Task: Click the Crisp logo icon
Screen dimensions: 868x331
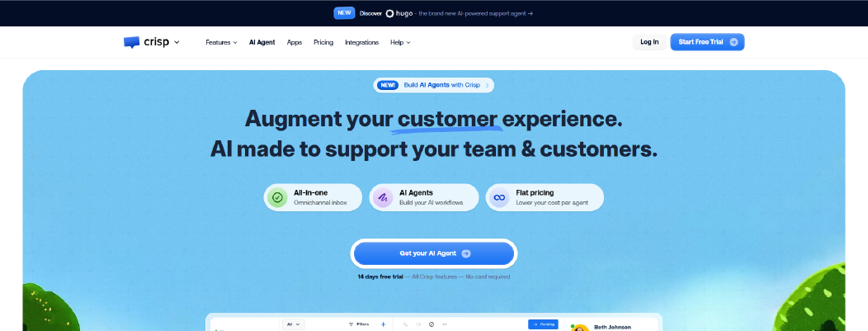Action: coord(132,42)
